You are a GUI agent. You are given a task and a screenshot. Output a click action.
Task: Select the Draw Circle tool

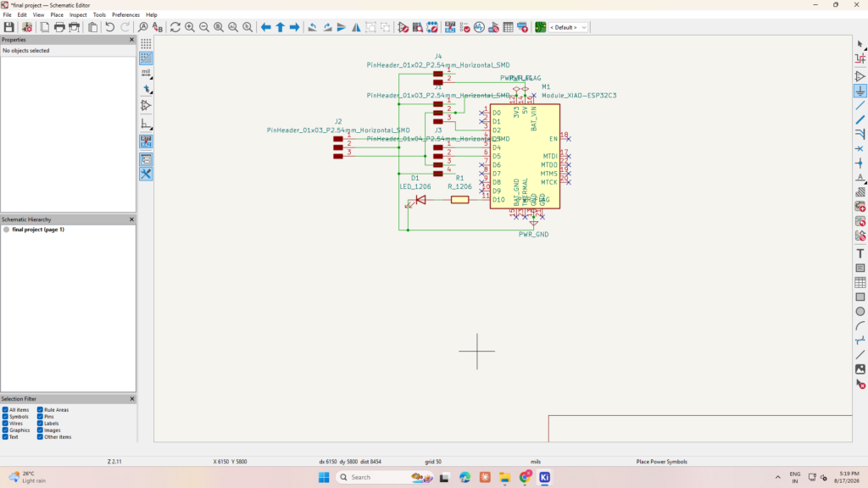(x=860, y=312)
